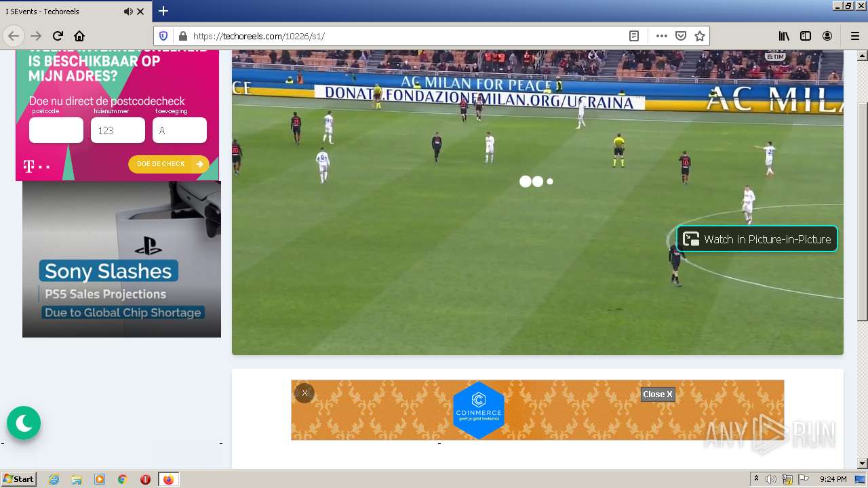The height and width of the screenshot is (488, 868).
Task: Click Watch in Picture-in-Picture toggle
Action: click(757, 239)
